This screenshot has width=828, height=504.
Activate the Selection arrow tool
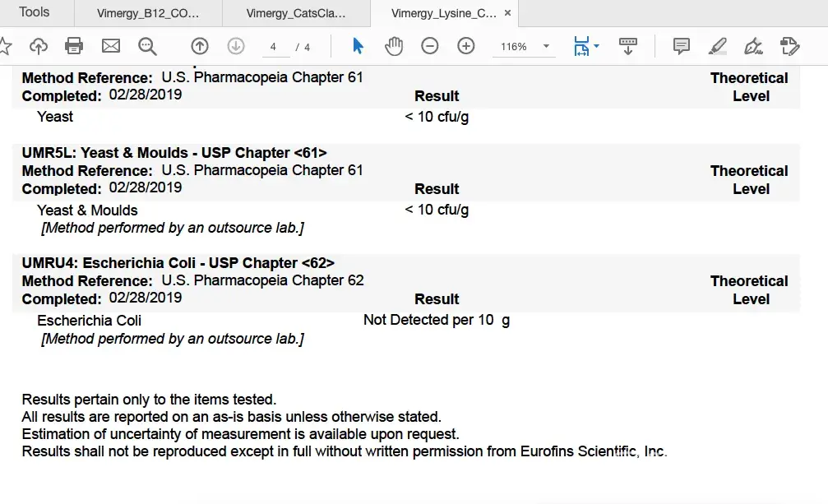(358, 46)
